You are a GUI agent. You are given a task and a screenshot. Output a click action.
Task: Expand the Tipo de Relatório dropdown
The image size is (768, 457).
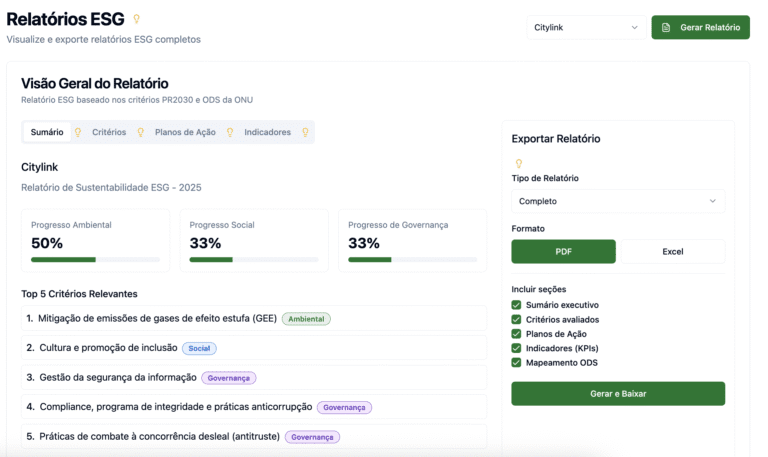tap(617, 201)
